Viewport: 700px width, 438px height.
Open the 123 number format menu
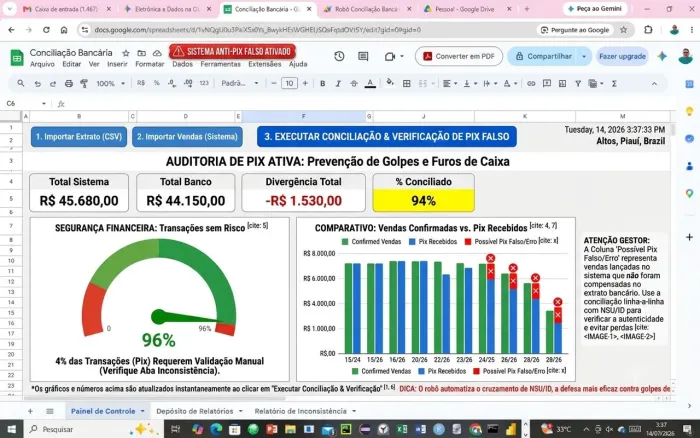[204, 83]
